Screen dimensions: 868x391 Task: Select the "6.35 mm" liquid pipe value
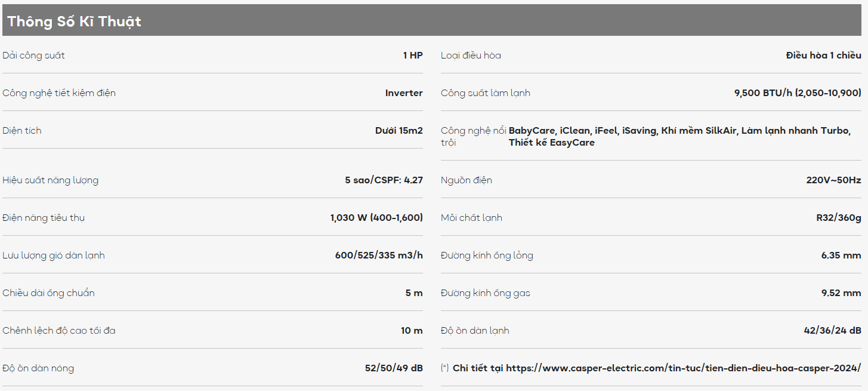coord(841,255)
